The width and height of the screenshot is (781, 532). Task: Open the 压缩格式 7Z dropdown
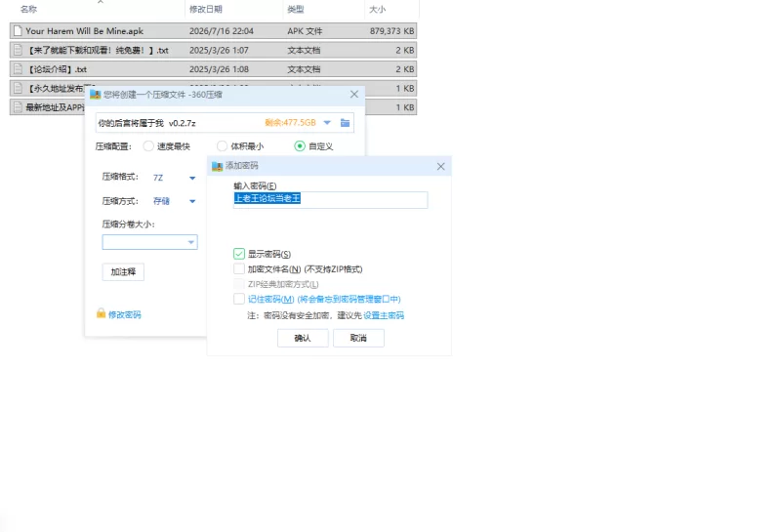[x=192, y=178]
